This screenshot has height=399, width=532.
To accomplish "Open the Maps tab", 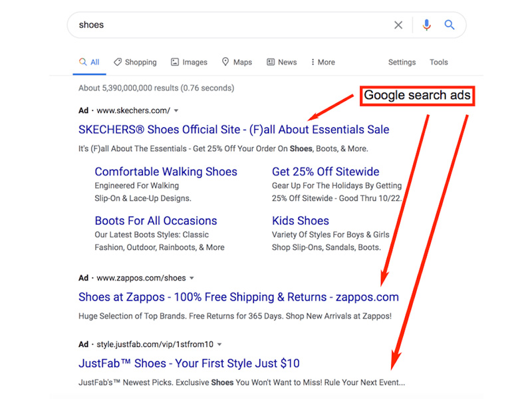I will [x=237, y=63].
